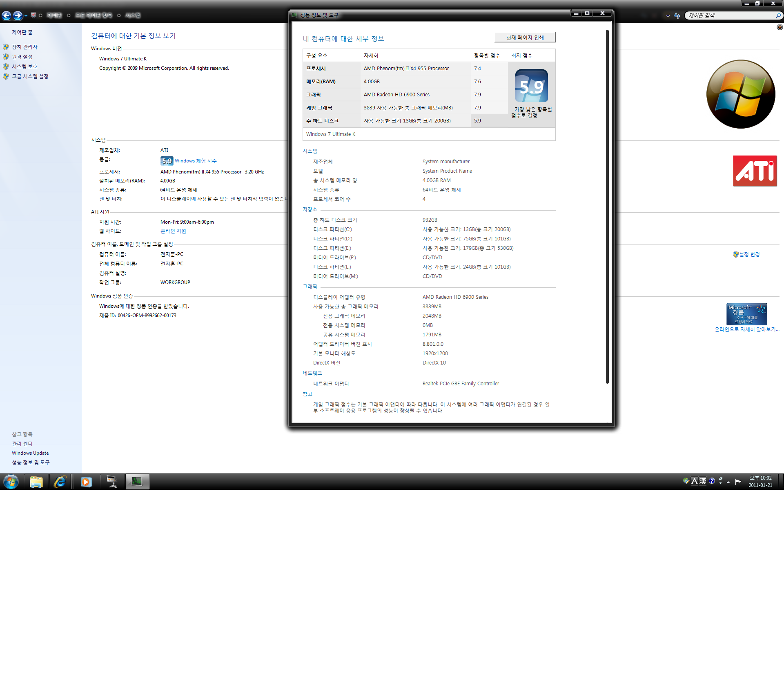Image resolution: width=784 pixels, height=689 pixels.
Task: Click the large 5.9 base score badge
Action: click(x=531, y=86)
